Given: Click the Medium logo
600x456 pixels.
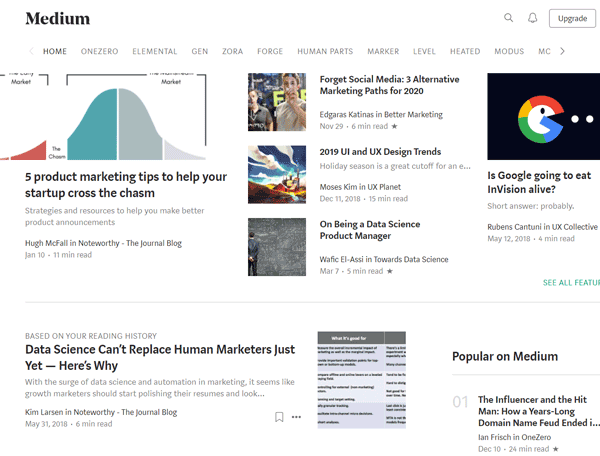Looking at the screenshot, I should (x=58, y=18).
